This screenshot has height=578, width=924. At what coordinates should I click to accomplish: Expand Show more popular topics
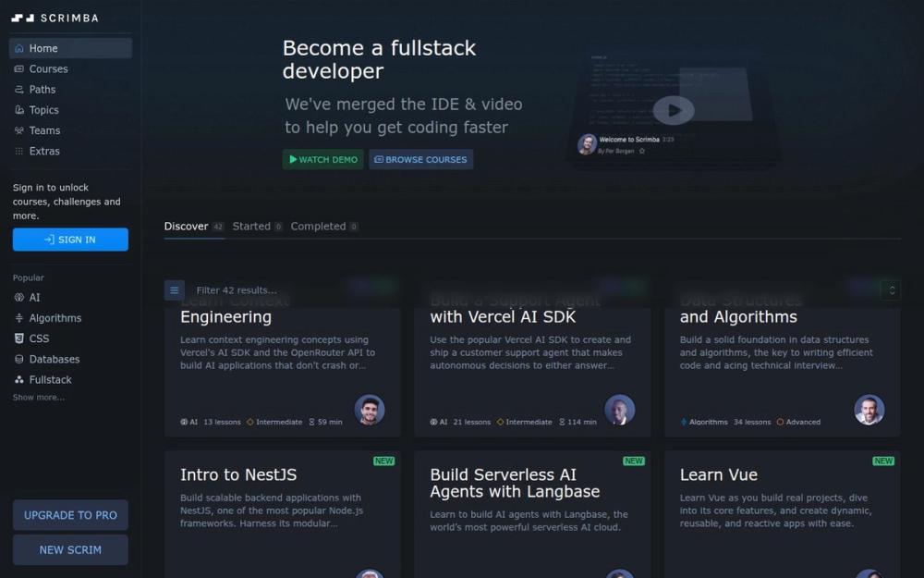pos(39,398)
